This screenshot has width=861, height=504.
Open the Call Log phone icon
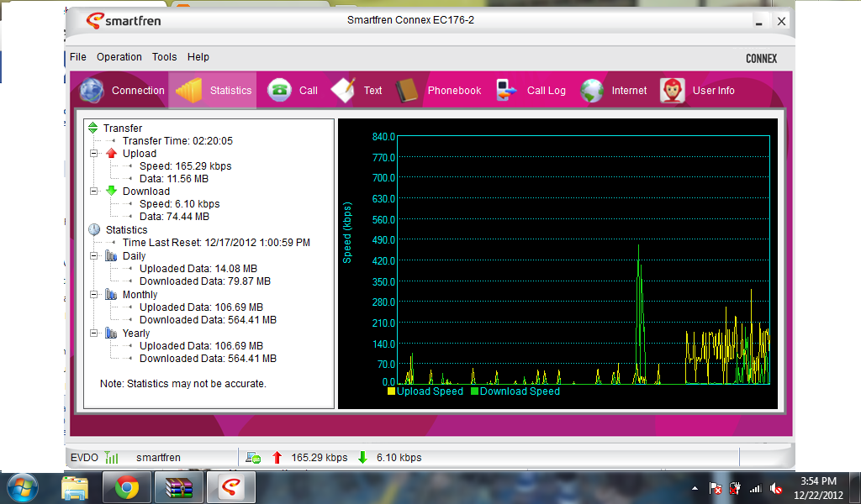point(505,91)
